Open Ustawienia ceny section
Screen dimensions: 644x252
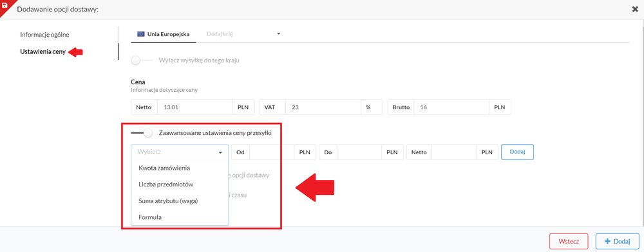coord(43,51)
